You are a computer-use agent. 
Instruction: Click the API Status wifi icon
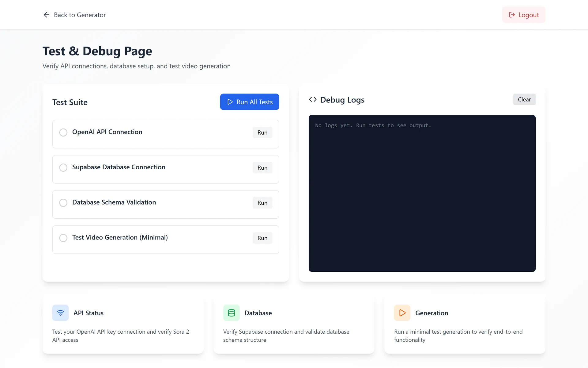60,313
